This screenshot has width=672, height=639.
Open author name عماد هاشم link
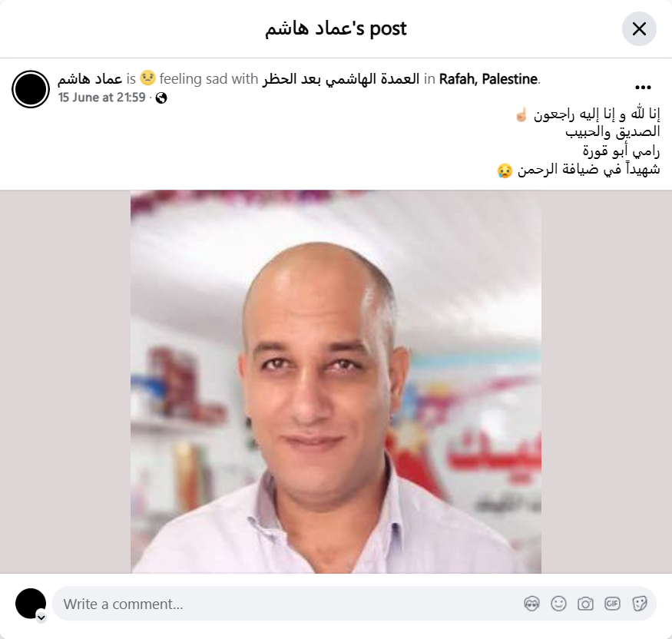(x=90, y=79)
